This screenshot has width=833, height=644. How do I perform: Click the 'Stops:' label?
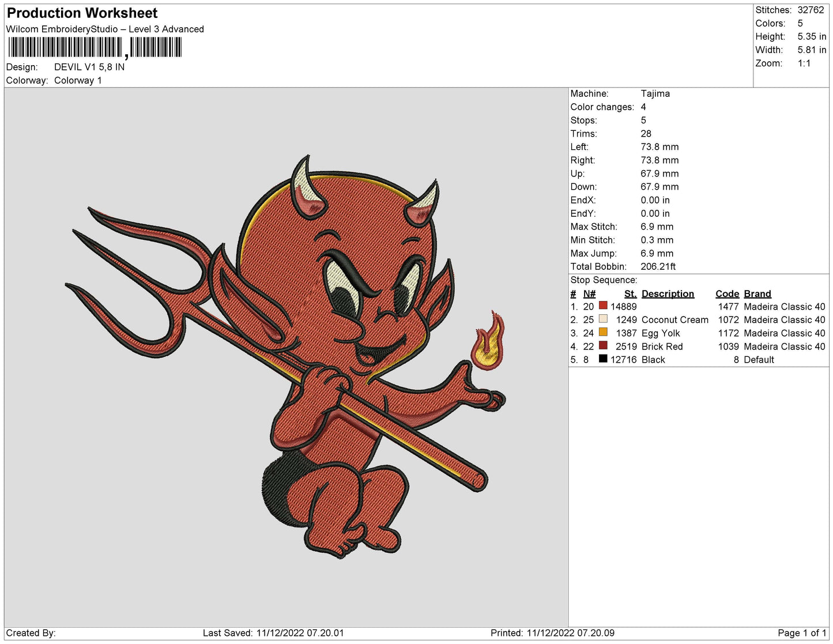coord(583,120)
